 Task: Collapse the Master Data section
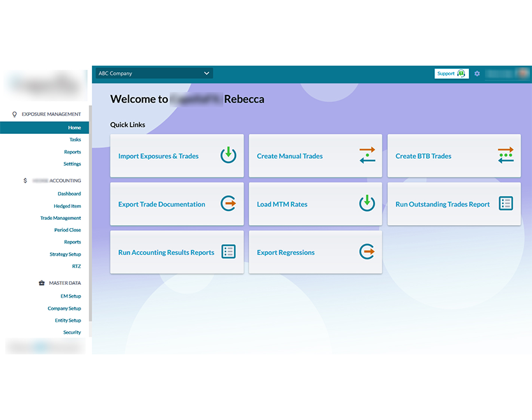[x=64, y=283]
